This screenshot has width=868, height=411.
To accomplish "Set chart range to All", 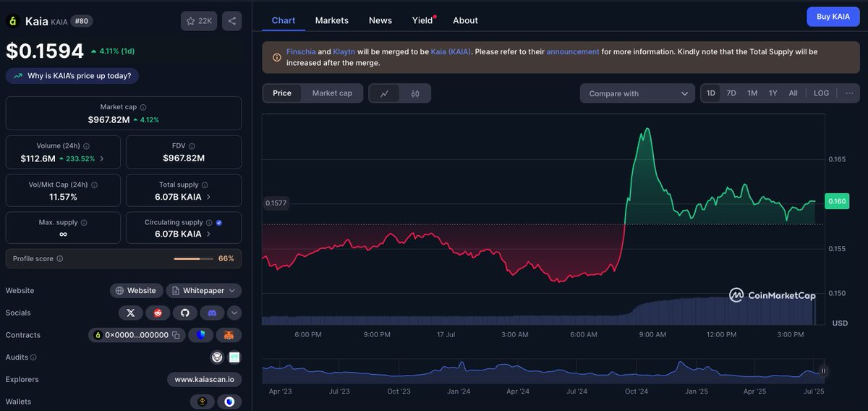I will [x=793, y=93].
